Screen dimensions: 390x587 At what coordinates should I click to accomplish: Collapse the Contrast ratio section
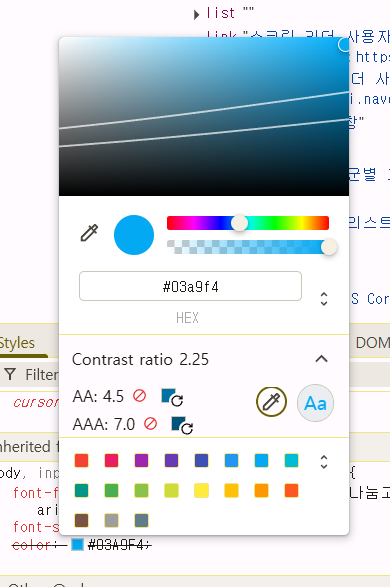pyautogui.click(x=322, y=359)
